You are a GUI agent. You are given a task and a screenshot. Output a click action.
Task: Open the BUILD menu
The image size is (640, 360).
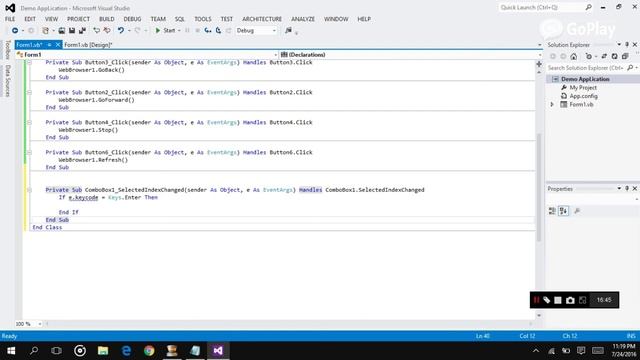tap(107, 19)
